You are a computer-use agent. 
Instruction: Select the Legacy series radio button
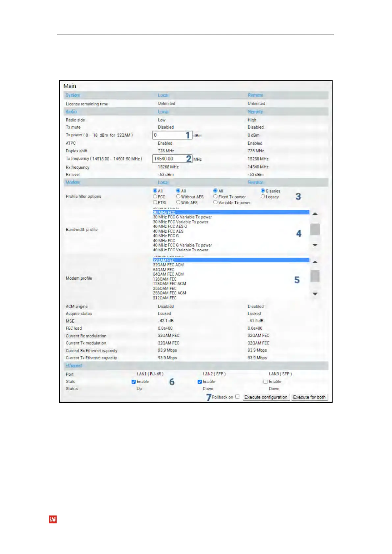(x=263, y=197)
